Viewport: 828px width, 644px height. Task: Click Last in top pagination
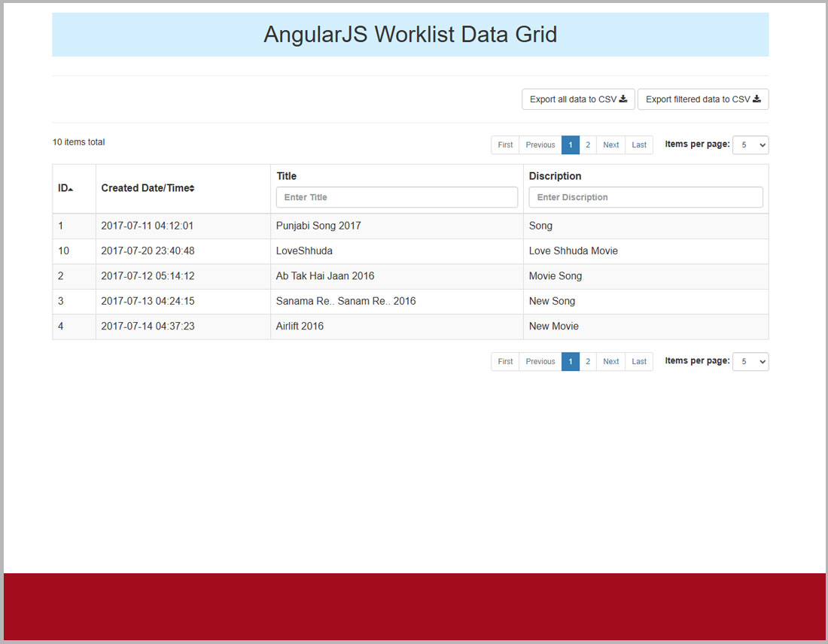(639, 145)
